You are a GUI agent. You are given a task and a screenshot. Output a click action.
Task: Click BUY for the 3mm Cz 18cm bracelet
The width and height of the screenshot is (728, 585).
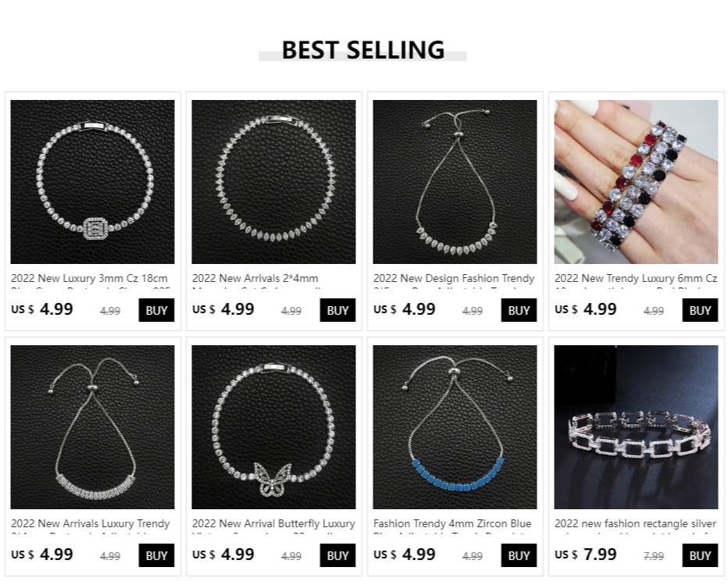[156, 310]
